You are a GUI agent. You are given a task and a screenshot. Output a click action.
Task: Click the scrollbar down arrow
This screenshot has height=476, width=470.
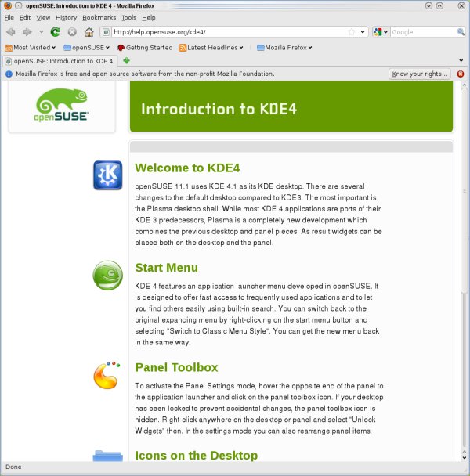[x=465, y=457]
